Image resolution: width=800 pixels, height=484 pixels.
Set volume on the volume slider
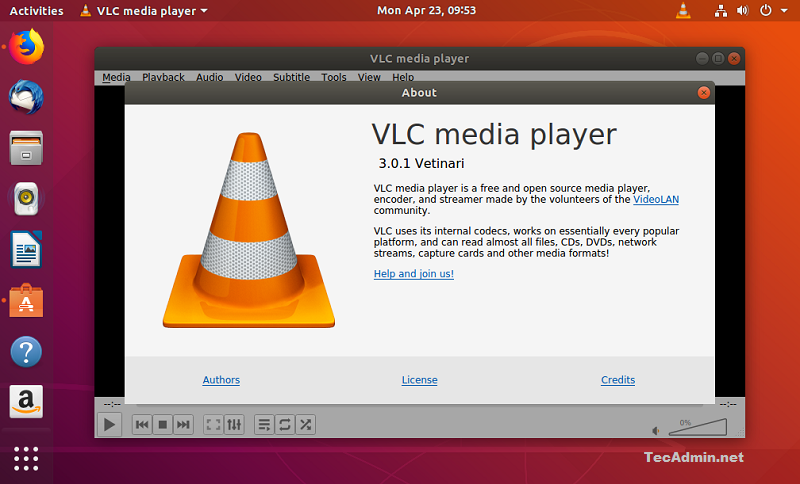697,427
